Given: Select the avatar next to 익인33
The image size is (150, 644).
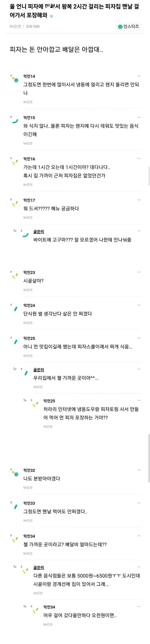Looking at the screenshot, I should pyautogui.click(x=16, y=507).
